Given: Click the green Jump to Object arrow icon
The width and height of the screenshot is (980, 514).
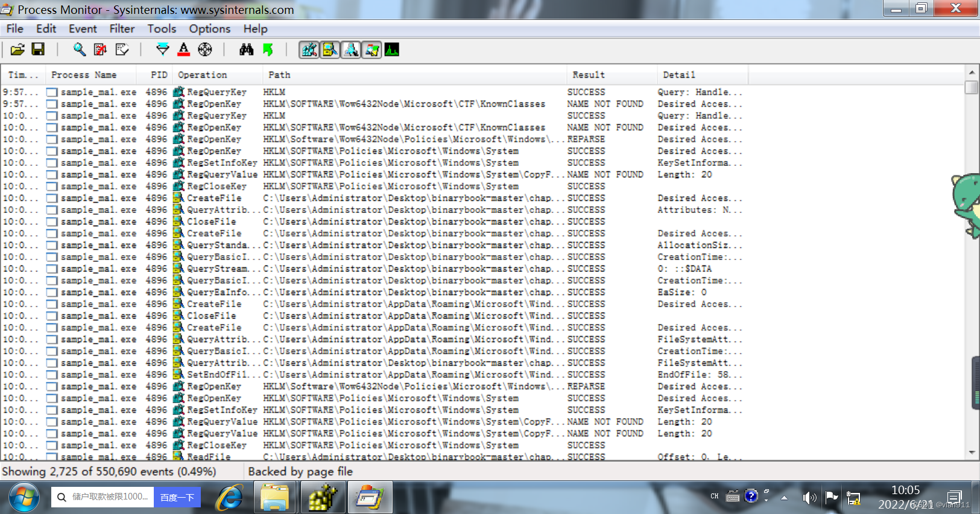Looking at the screenshot, I should [268, 49].
